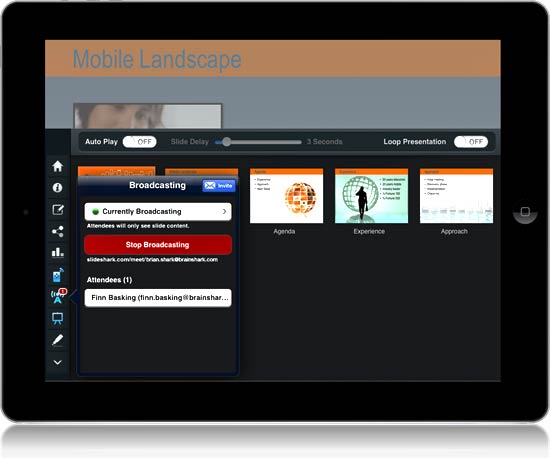Click the red Stop Broadcasting button
Image resolution: width=550 pixels, height=458 pixels.
(x=158, y=245)
